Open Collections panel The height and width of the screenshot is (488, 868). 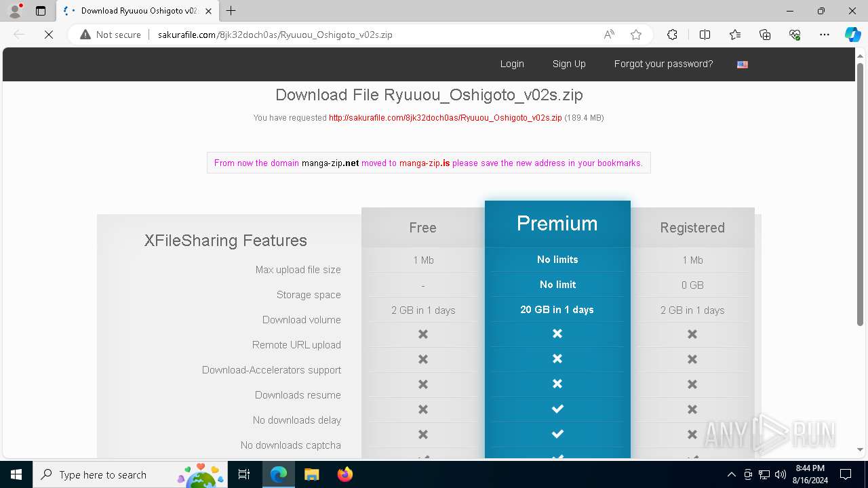[x=765, y=35]
